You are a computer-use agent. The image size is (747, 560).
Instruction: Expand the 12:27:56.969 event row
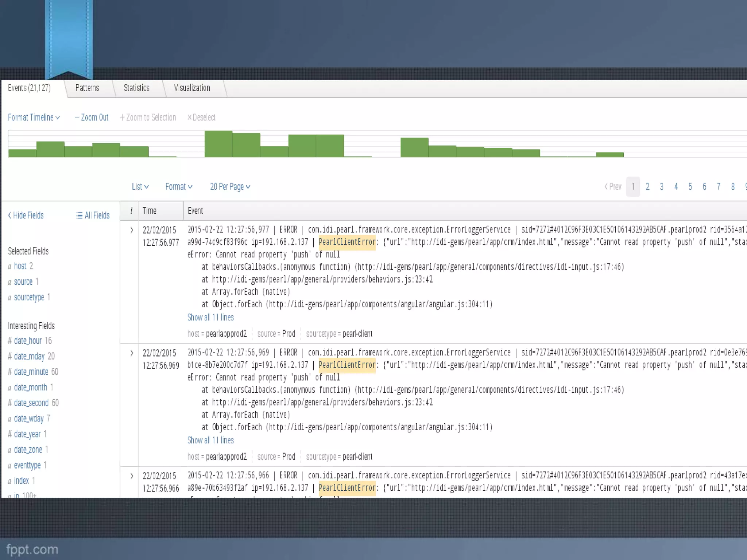(x=132, y=353)
